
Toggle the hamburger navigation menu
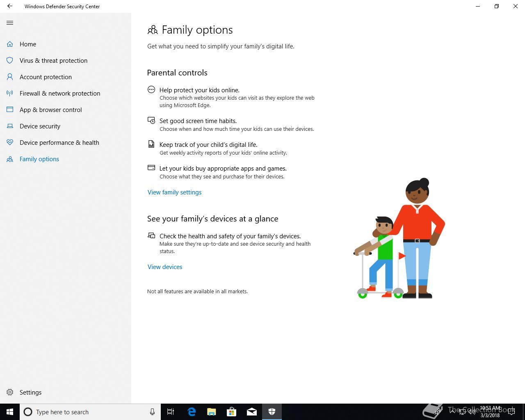[10, 23]
